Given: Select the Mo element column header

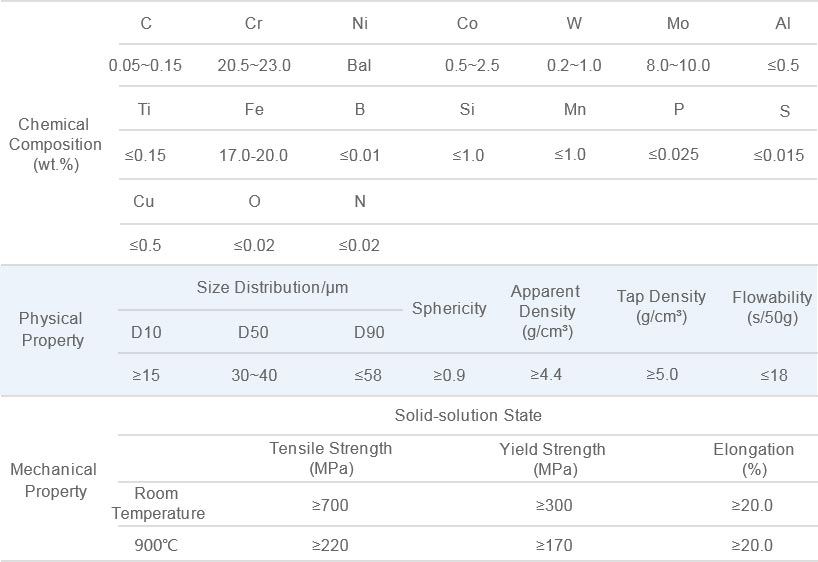Looking at the screenshot, I should coord(677,24).
